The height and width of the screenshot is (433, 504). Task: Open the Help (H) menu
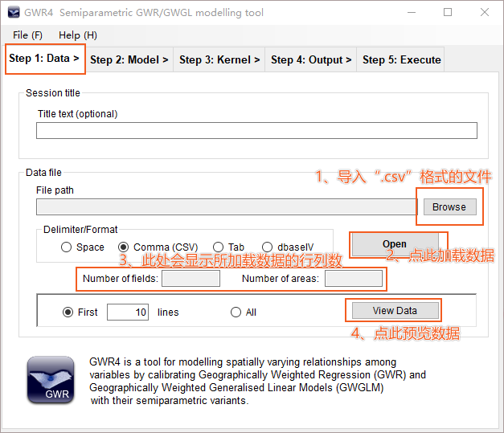pos(78,35)
